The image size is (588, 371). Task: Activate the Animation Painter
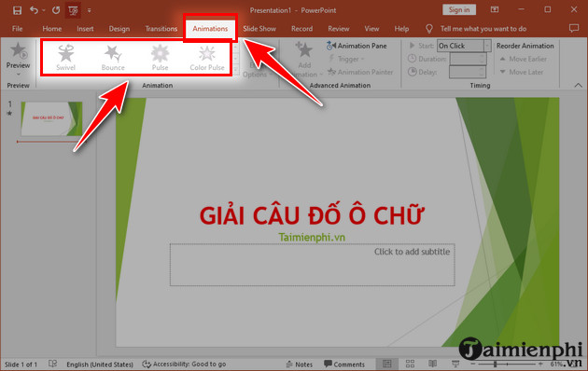tap(360, 72)
